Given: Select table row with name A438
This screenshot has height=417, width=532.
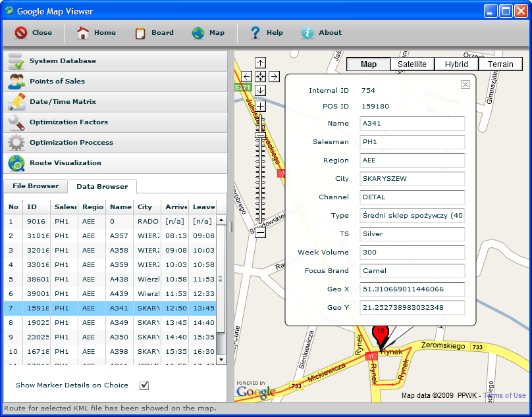Looking at the screenshot, I should (110, 279).
